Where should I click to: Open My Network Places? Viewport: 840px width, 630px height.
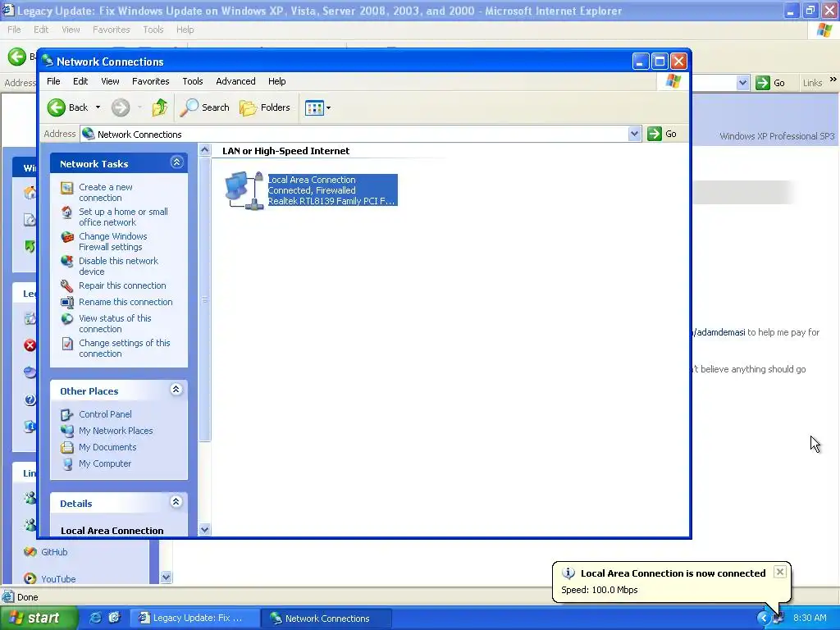click(116, 431)
